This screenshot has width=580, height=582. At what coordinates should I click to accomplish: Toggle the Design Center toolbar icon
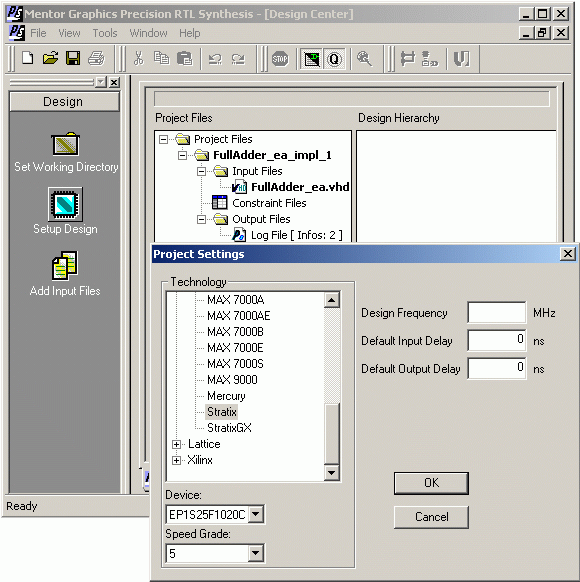[311, 59]
